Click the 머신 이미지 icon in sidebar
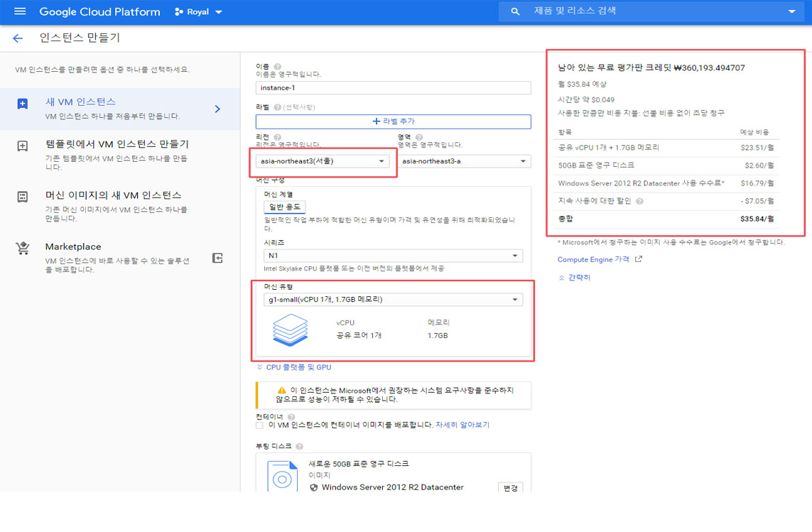The width and height of the screenshot is (812, 532). coord(23,197)
